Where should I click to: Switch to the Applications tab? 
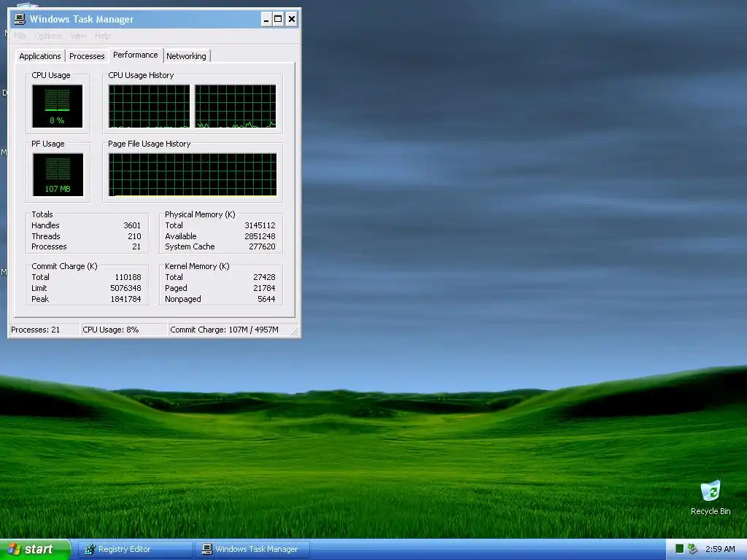pos(40,56)
